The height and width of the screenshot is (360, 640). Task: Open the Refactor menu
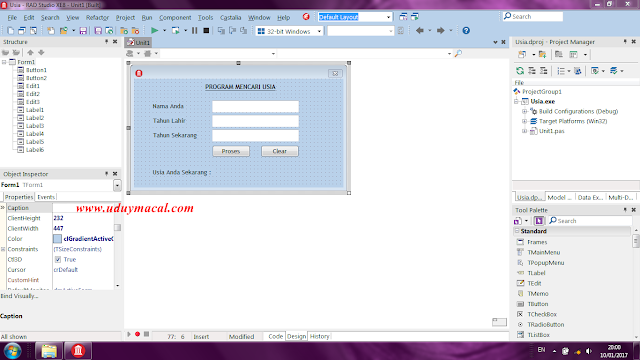point(97,18)
